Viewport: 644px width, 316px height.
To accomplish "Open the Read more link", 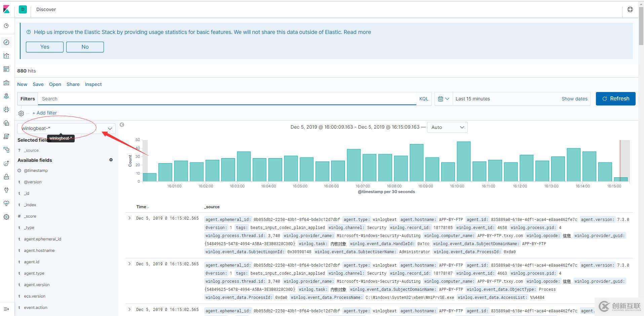I will [x=357, y=32].
